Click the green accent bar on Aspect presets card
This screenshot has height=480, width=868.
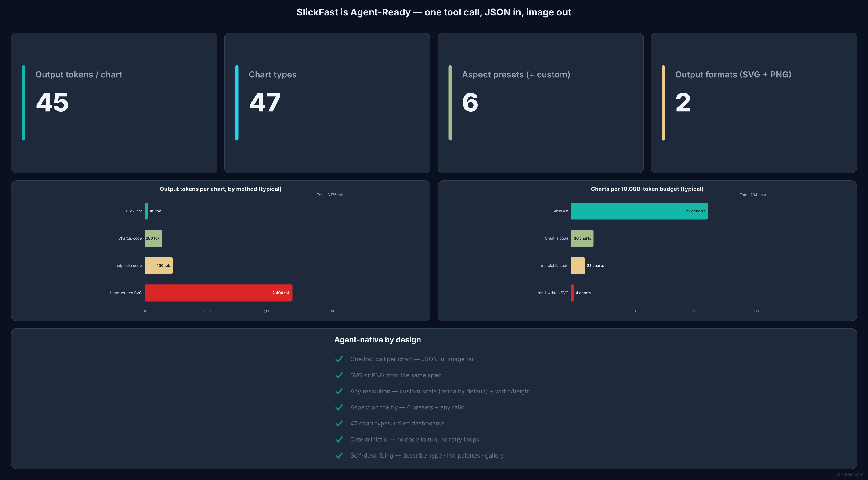(x=450, y=103)
